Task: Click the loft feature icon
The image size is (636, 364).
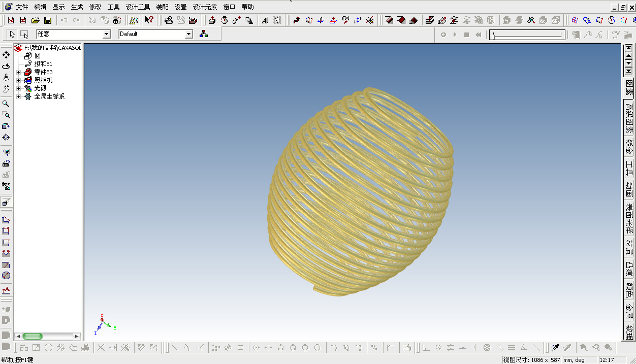Action: 248,20
